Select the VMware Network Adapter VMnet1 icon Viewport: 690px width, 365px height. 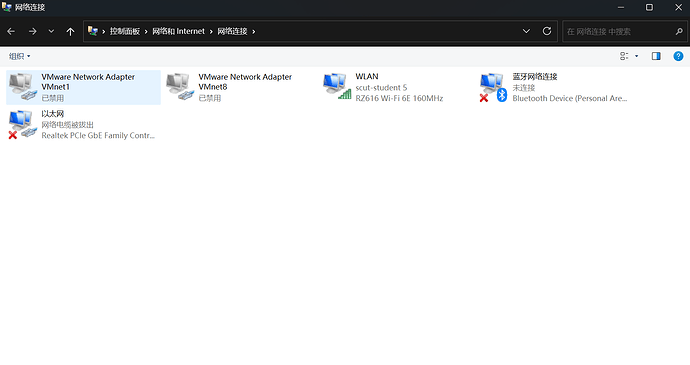[x=23, y=87]
